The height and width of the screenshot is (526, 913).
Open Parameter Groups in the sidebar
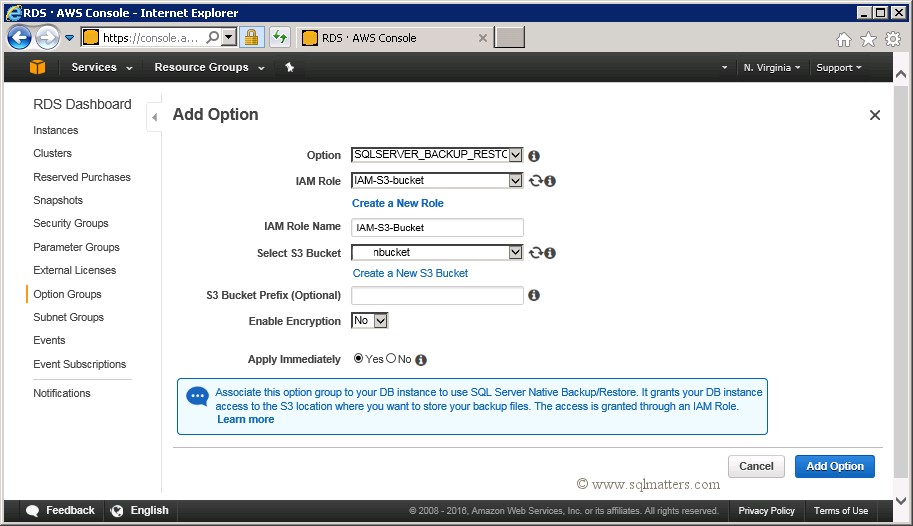tap(76, 247)
